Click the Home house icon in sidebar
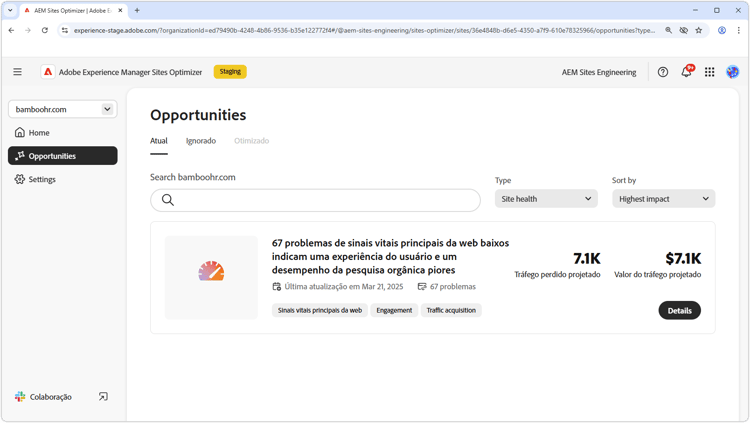This screenshot has width=750, height=423. click(x=20, y=133)
